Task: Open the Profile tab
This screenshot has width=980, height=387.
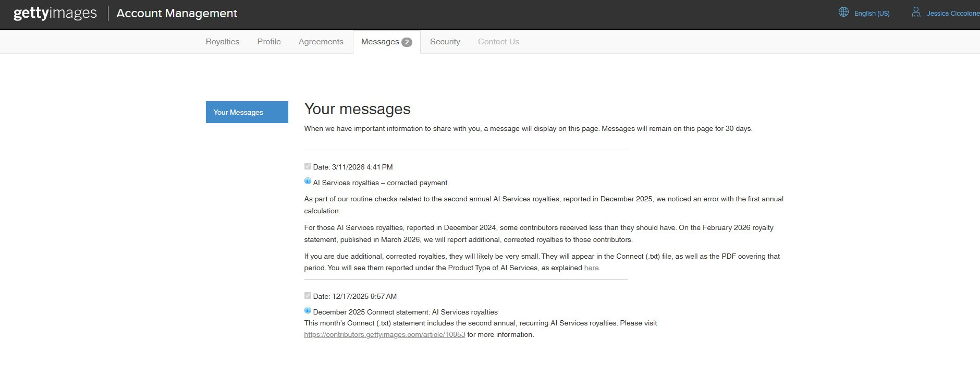Action: pos(269,42)
